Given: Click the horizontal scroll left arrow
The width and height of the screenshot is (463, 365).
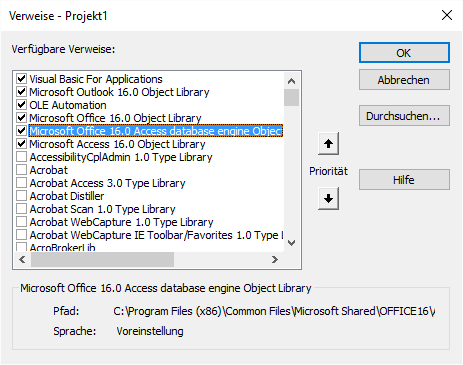Looking at the screenshot, I should [x=22, y=259].
